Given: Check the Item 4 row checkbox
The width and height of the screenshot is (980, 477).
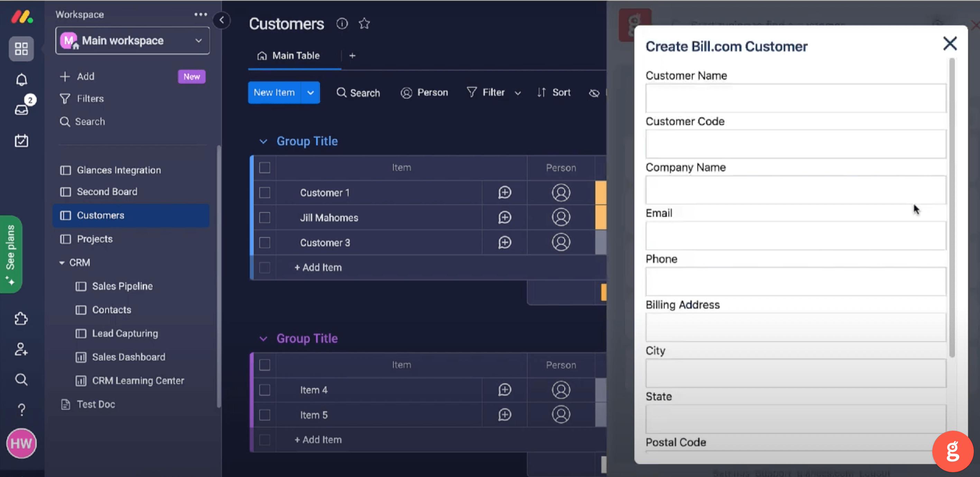Looking at the screenshot, I should coord(265,390).
